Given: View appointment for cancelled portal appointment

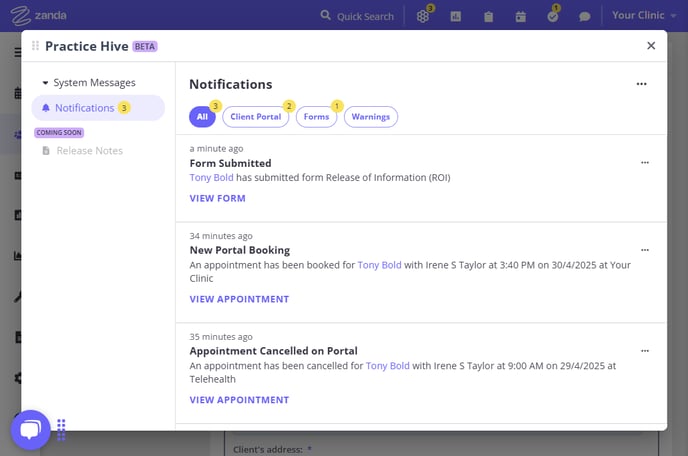Looking at the screenshot, I should [239, 400].
